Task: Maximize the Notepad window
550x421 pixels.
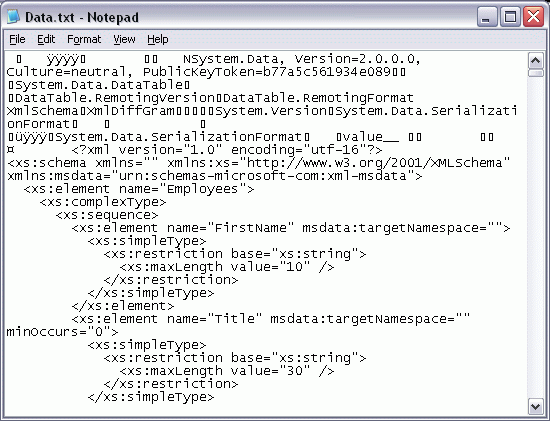Action: pyautogui.click(x=510, y=16)
